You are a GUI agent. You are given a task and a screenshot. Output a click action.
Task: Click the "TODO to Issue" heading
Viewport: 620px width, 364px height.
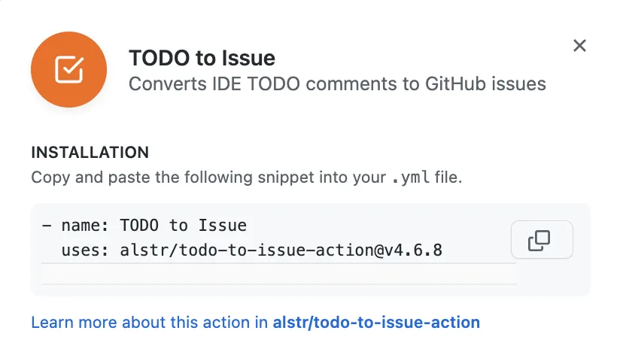pyautogui.click(x=202, y=58)
